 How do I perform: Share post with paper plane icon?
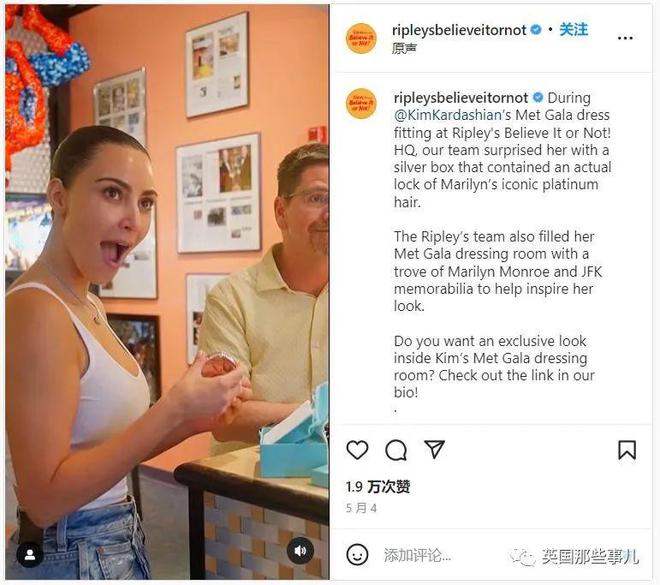434,449
